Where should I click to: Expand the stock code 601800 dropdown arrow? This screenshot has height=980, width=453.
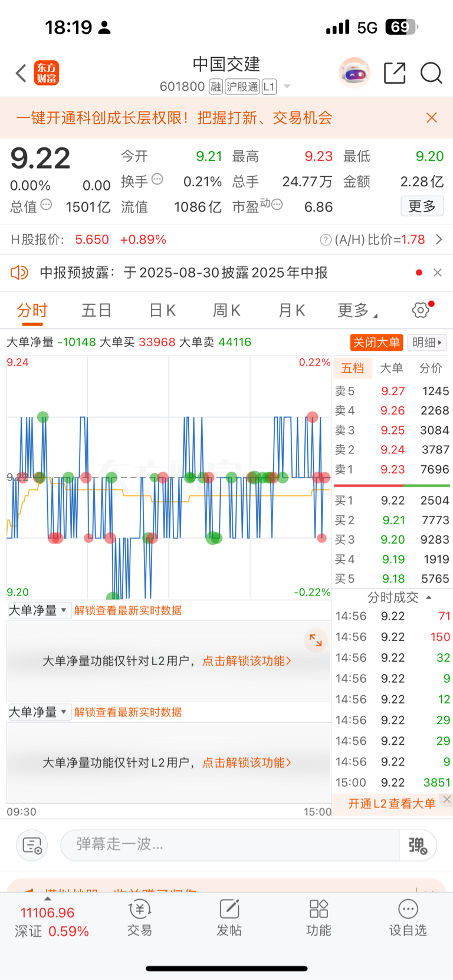[287, 87]
